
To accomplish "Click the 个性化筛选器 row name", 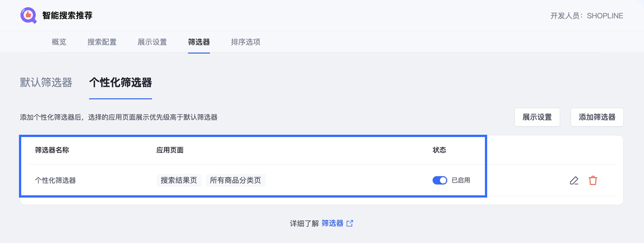I will (55, 181).
